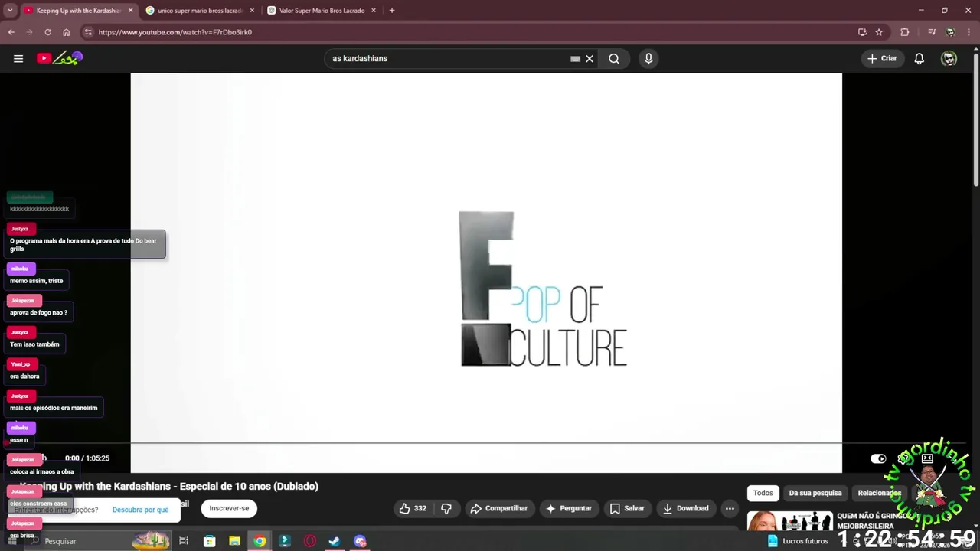Screen dimensions: 980x551
Task: Click the Criar create button
Action: pyautogui.click(x=882, y=58)
